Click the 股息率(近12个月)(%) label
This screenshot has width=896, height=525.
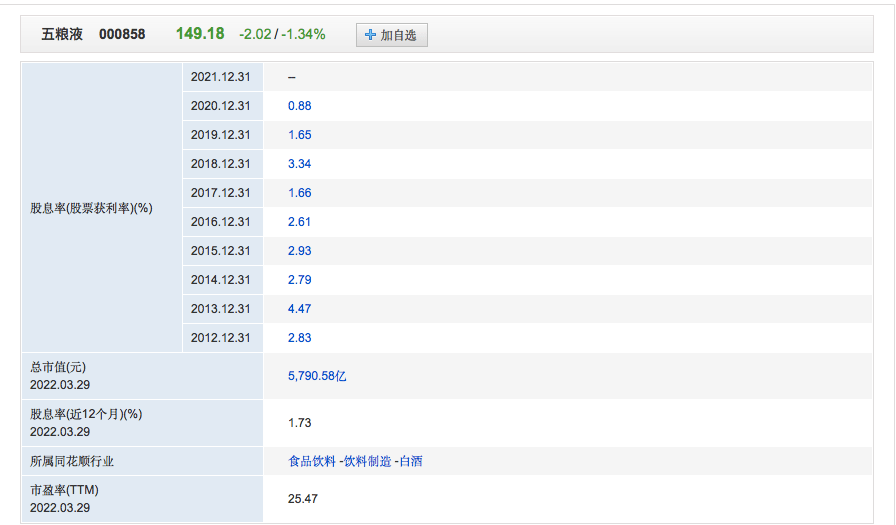tap(86, 414)
